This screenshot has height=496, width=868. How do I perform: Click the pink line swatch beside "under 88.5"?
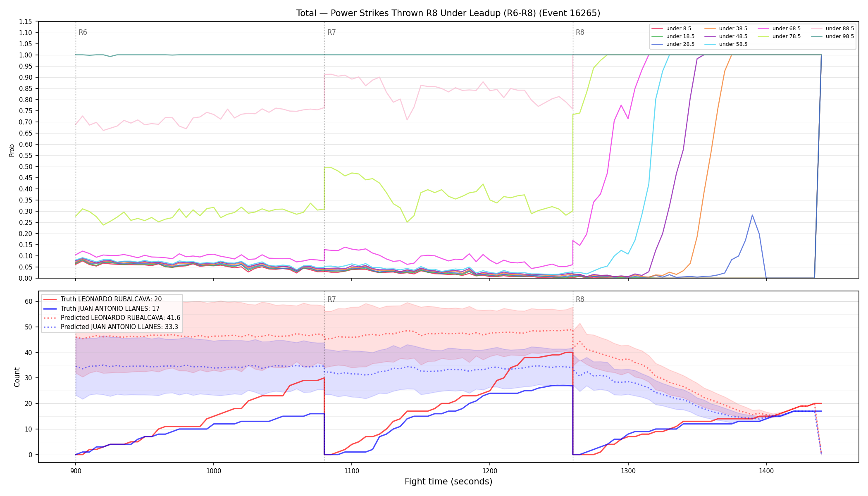(x=817, y=29)
